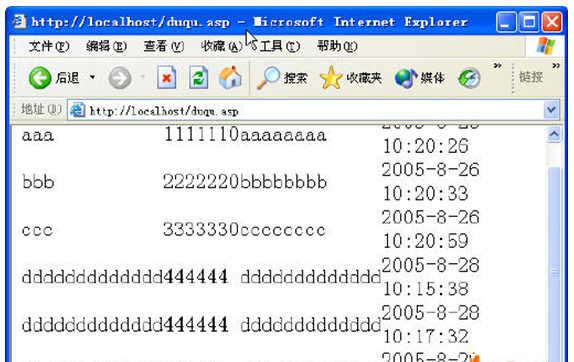This screenshot has height=362, width=574.
Task: Click the vertical scrollbar thumb
Action: click(x=554, y=264)
